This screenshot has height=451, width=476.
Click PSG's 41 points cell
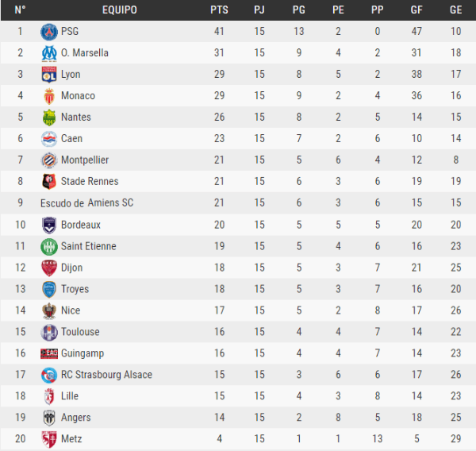[219, 32]
